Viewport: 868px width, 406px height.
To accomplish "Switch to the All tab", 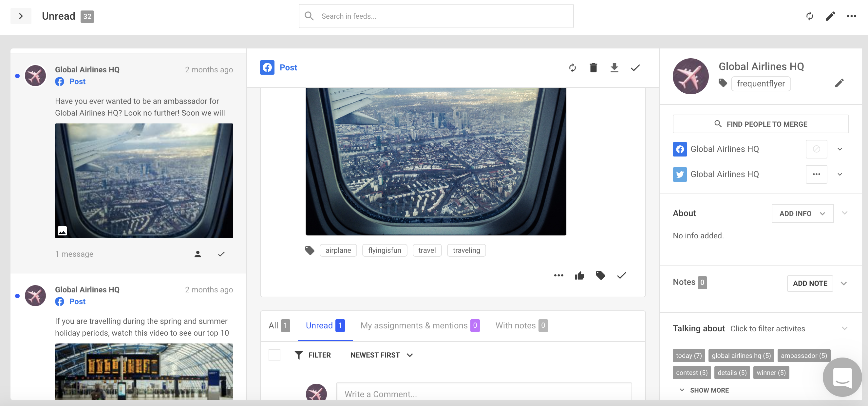I will click(279, 325).
